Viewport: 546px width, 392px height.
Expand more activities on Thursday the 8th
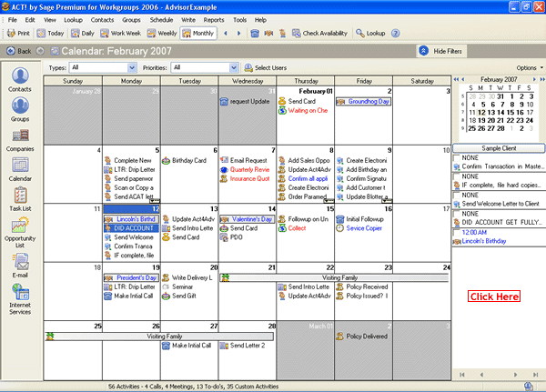(329, 201)
